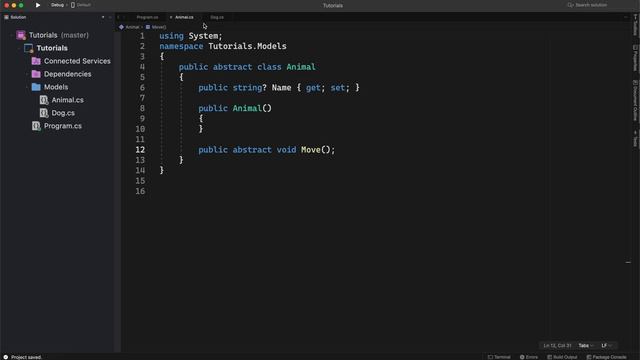Switch to the Dog.cs editor tab
This screenshot has width=640, height=360.
click(217, 17)
